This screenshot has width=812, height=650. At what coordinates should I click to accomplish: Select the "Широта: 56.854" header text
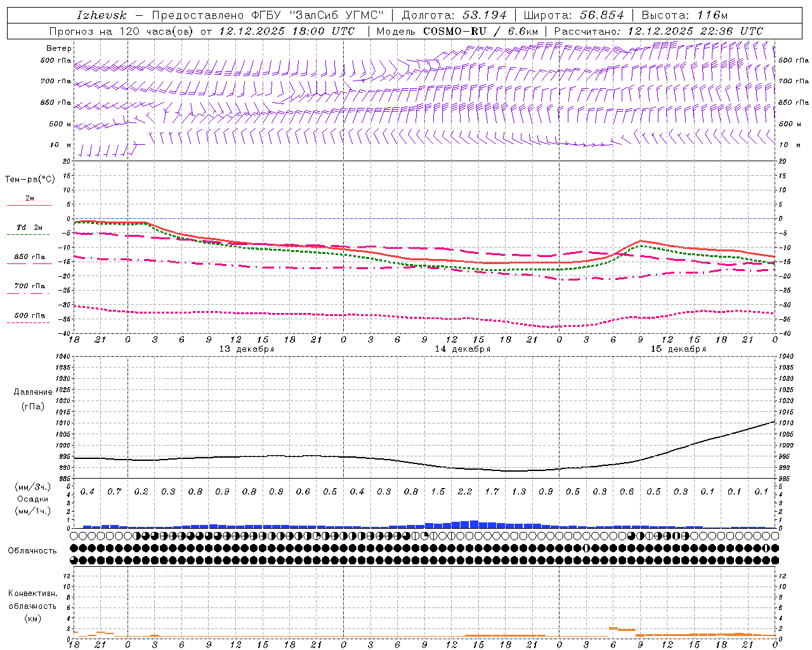(x=573, y=15)
